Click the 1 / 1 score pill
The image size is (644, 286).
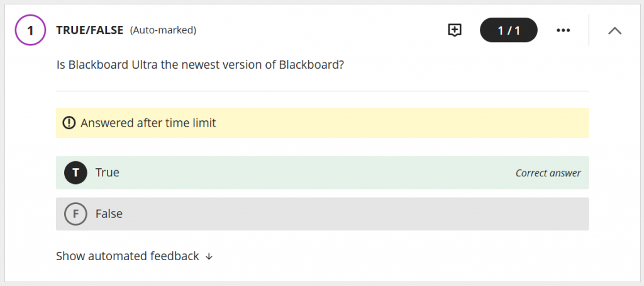point(508,30)
